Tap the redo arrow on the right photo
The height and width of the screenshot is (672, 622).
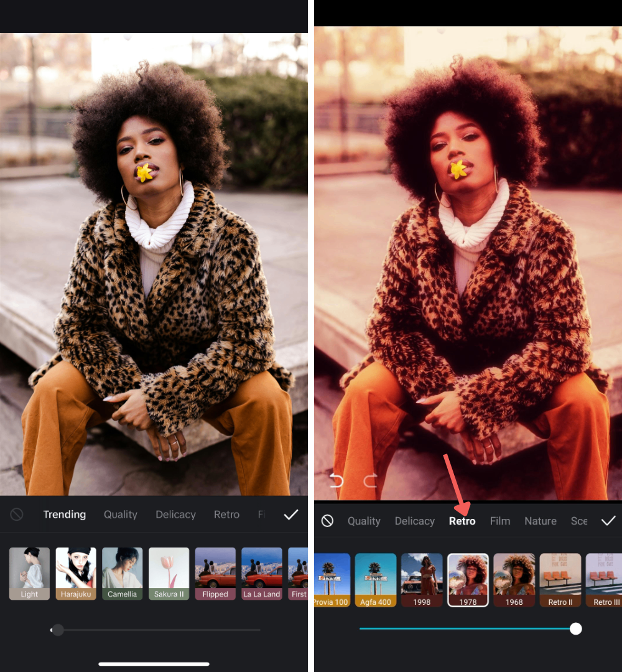tap(370, 481)
